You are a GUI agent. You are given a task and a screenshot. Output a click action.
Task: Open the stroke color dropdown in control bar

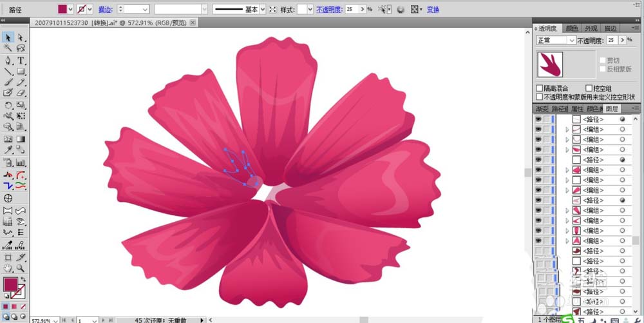click(90, 10)
